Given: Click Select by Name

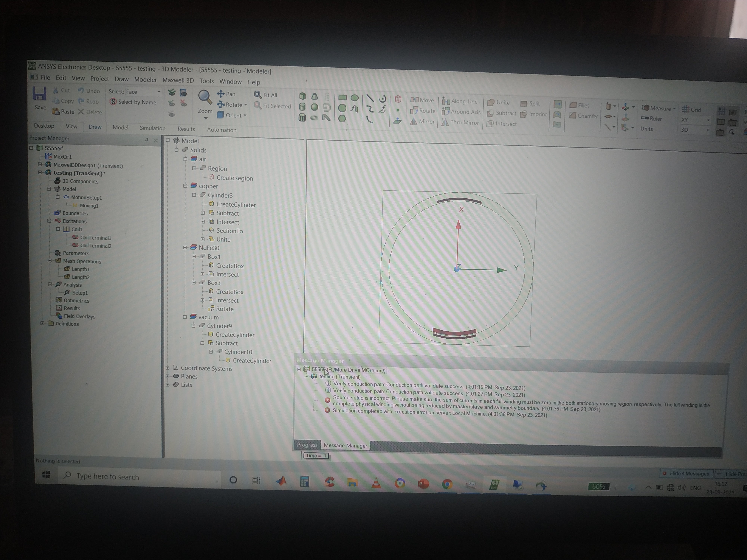Looking at the screenshot, I should point(133,102).
